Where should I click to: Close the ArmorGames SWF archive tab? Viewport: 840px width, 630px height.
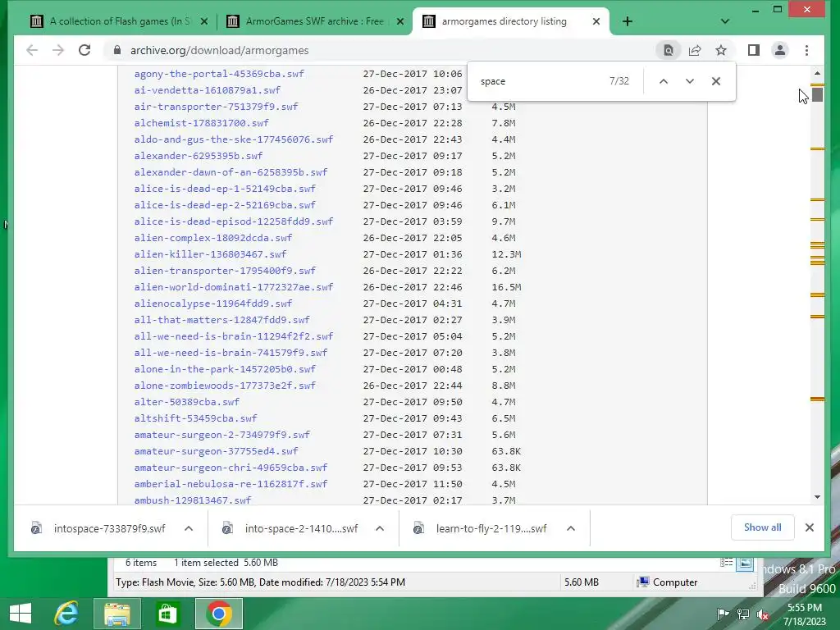point(400,21)
